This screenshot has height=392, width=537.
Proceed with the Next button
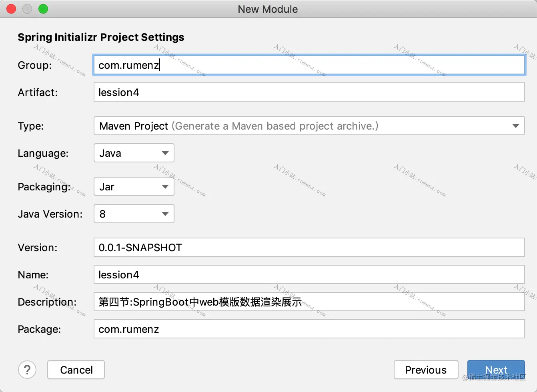[496, 370]
